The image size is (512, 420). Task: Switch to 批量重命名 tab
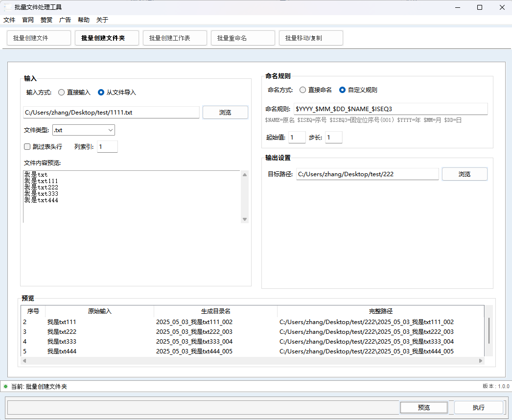243,38
